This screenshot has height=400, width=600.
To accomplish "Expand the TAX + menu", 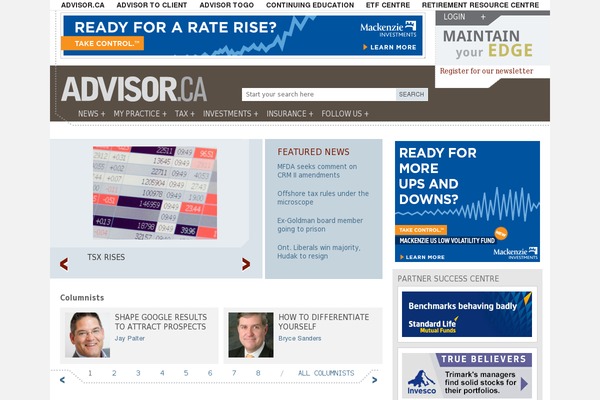I will (x=185, y=114).
